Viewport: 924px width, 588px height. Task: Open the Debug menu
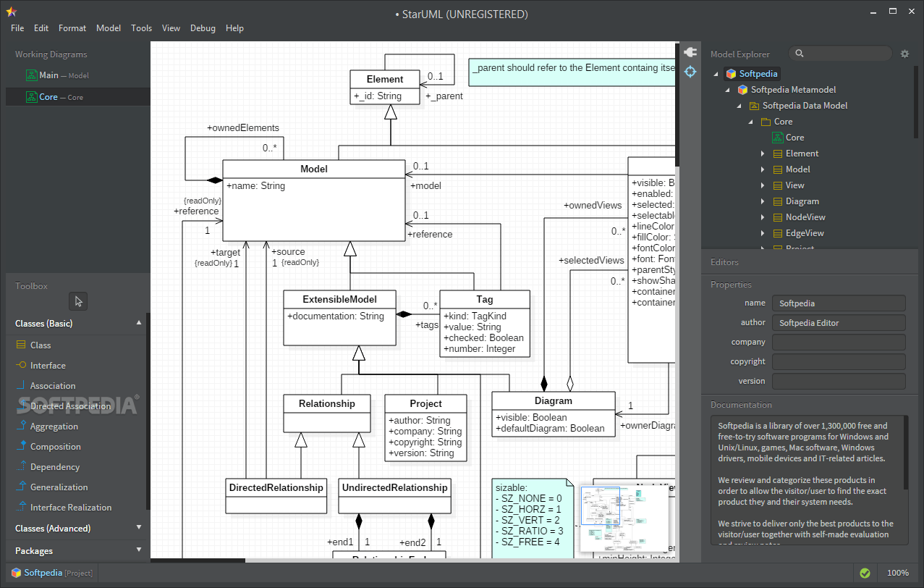pyautogui.click(x=203, y=28)
